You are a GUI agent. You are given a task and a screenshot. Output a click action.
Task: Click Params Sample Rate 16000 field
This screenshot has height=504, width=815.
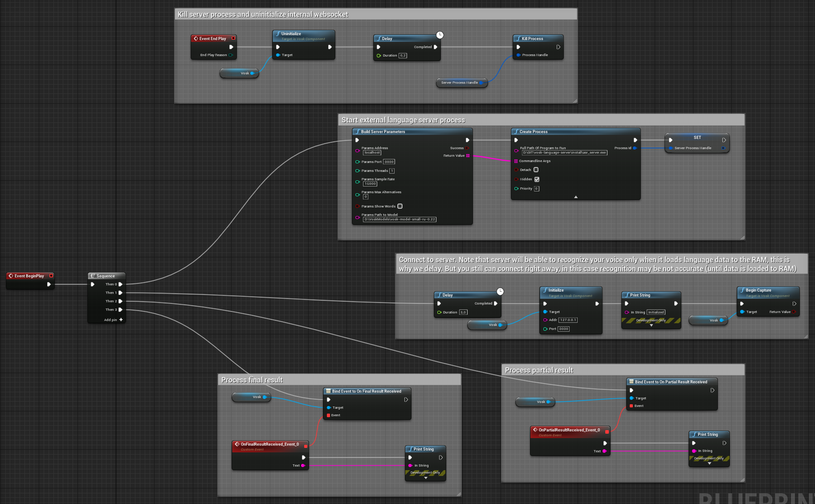(370, 184)
